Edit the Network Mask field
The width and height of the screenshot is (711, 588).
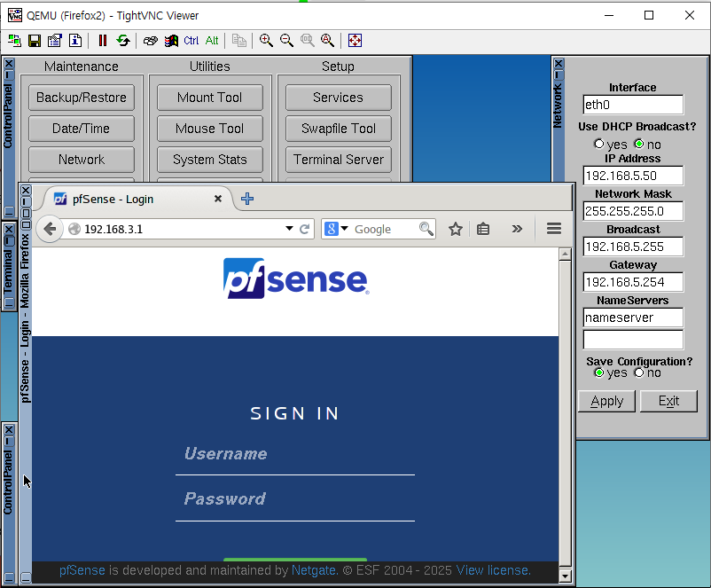633,211
